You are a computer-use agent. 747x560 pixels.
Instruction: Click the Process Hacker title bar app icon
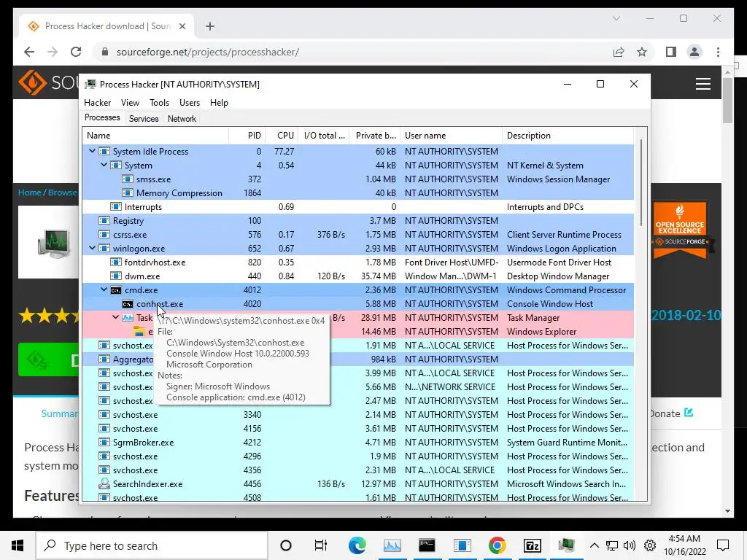pos(90,85)
